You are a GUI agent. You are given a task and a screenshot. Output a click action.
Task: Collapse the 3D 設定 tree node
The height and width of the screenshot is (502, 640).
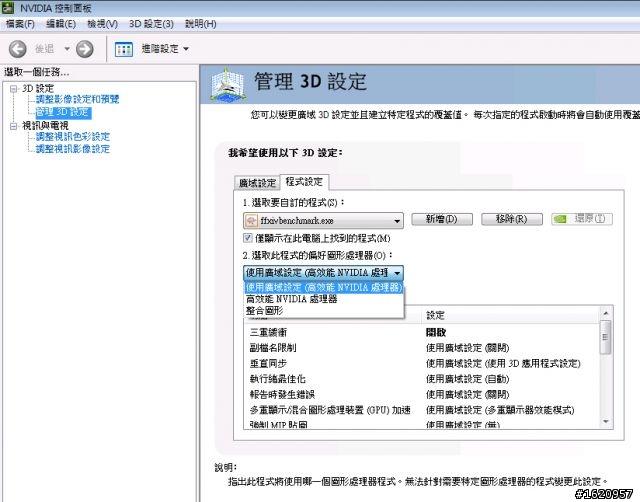point(14,89)
